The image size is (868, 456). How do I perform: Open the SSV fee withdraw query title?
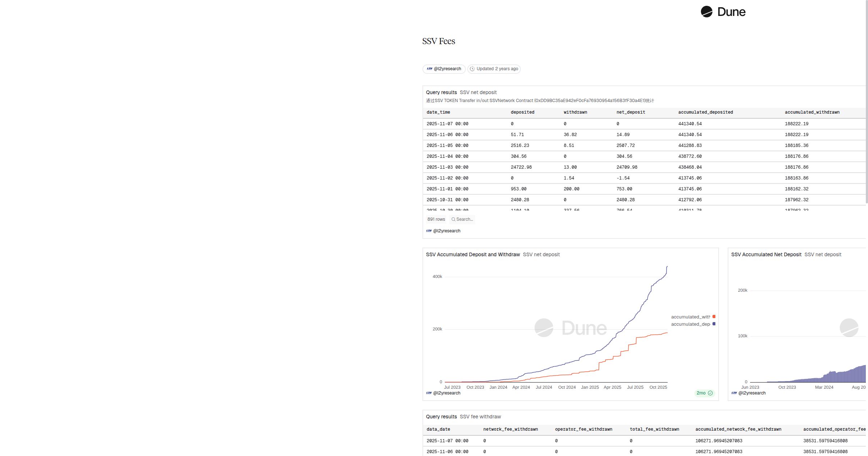(481, 417)
